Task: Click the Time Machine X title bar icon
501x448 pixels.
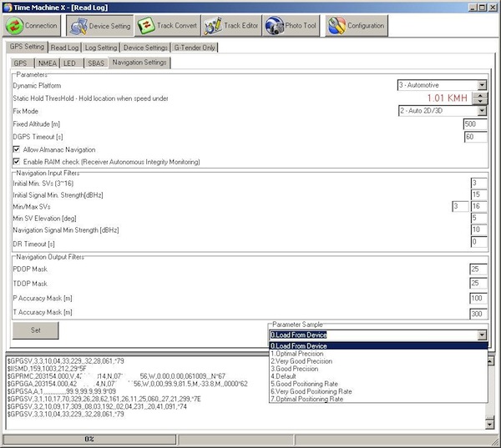Action: 8,8
